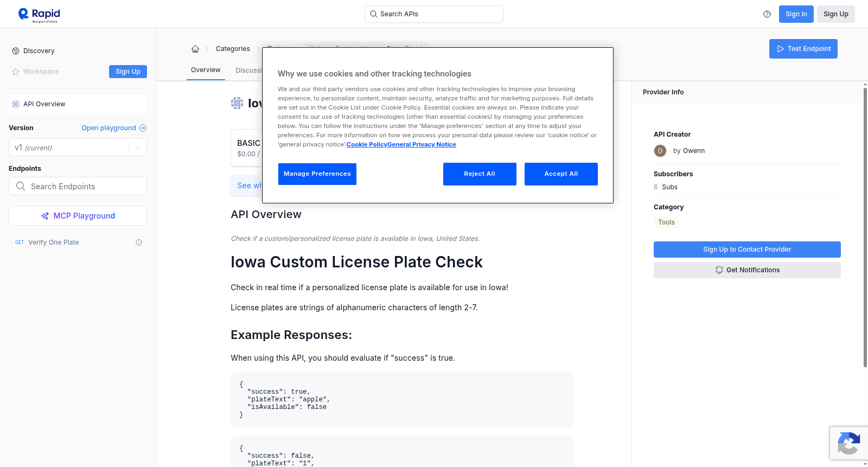
Task: Click Sign Up to Contact Provider
Action: [747, 250]
